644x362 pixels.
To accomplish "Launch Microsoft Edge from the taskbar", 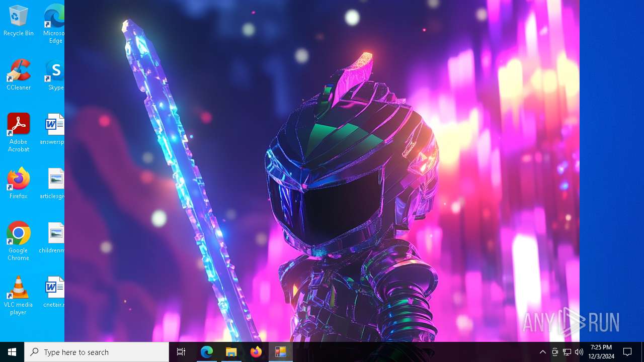I will pos(207,352).
